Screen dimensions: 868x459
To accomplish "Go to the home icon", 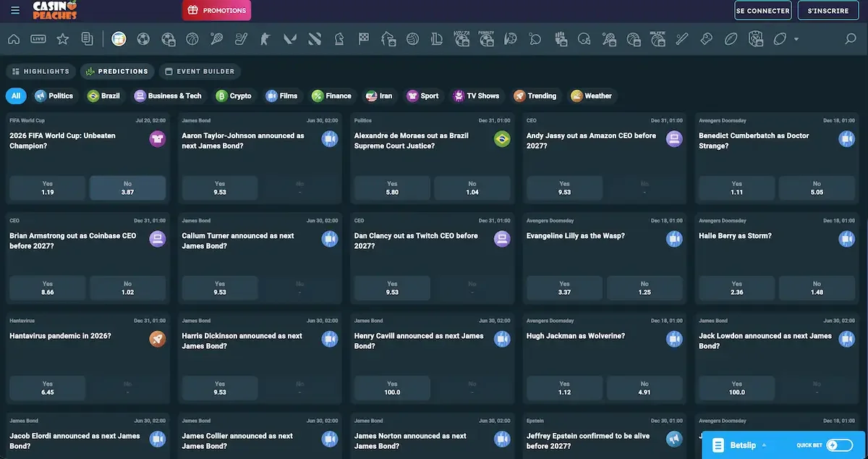I will point(14,39).
